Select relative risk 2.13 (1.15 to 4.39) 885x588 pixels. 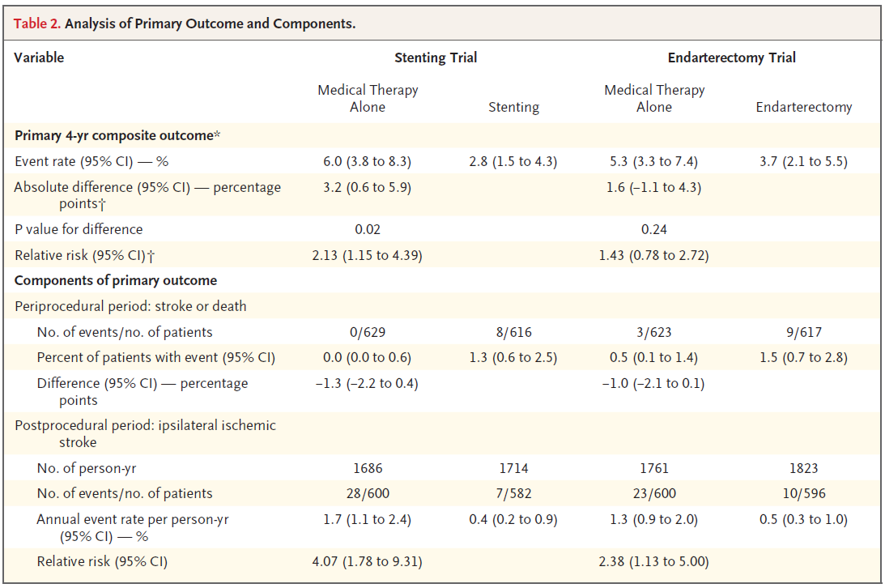tap(368, 256)
